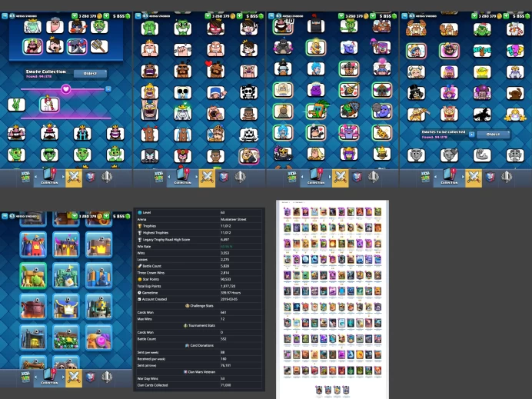Viewport: 532px width, 399px height.
Task: Click the small blue button right of the heart slider
Action: [x=108, y=89]
